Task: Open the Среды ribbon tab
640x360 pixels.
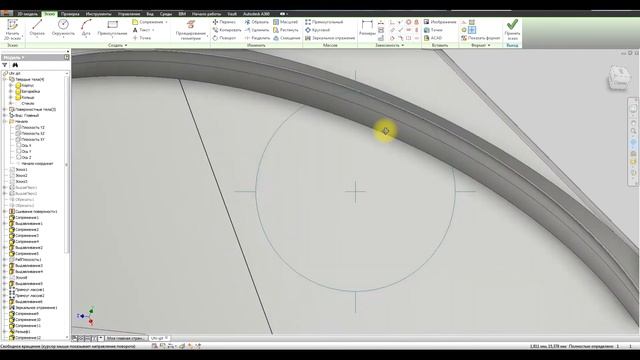Action: (x=166, y=14)
